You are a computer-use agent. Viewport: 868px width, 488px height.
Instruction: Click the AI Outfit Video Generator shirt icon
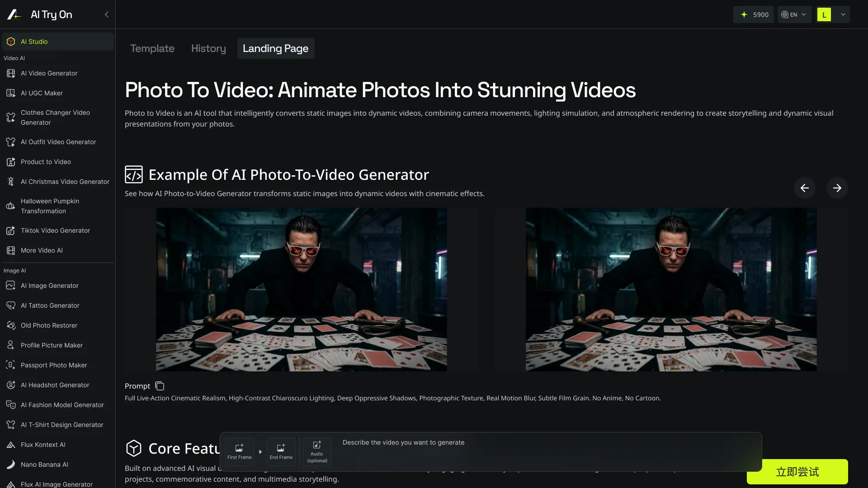pos(11,142)
